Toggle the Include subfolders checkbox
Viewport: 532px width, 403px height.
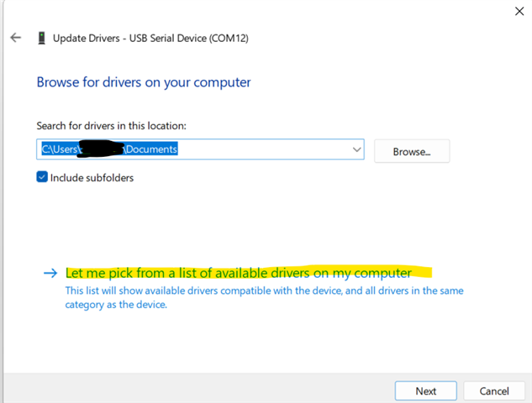pyautogui.click(x=42, y=177)
